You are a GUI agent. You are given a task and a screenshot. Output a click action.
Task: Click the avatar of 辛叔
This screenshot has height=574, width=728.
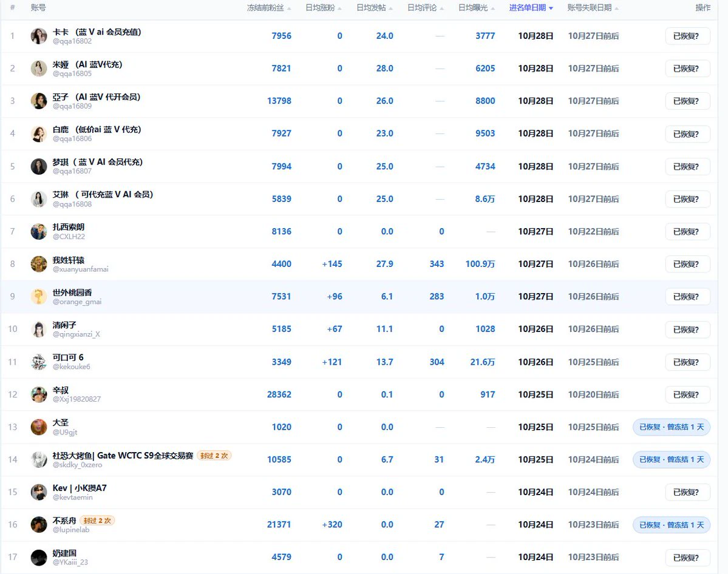point(39,394)
